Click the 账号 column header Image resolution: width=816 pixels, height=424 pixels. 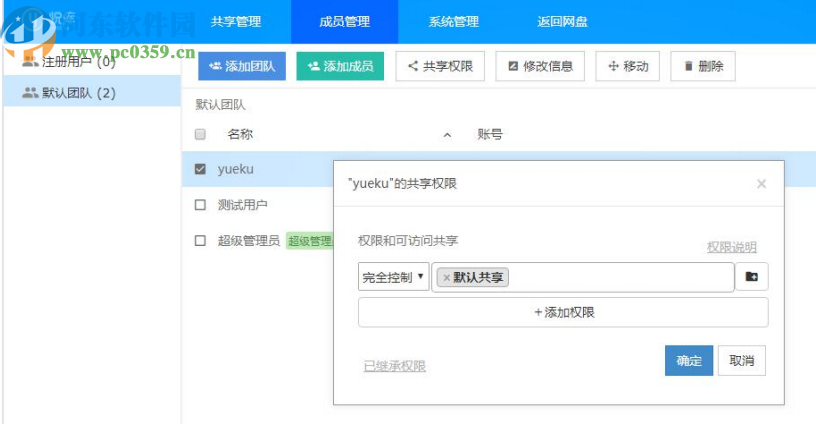490,134
